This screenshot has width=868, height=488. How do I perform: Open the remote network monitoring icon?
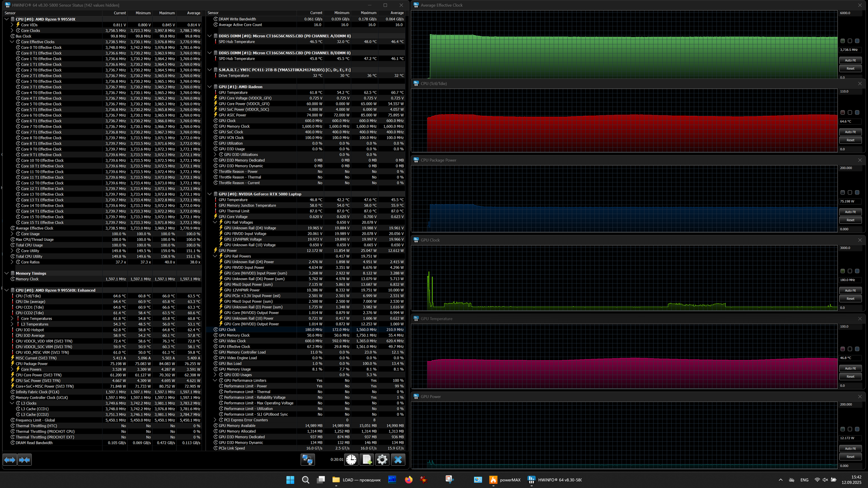point(307,460)
